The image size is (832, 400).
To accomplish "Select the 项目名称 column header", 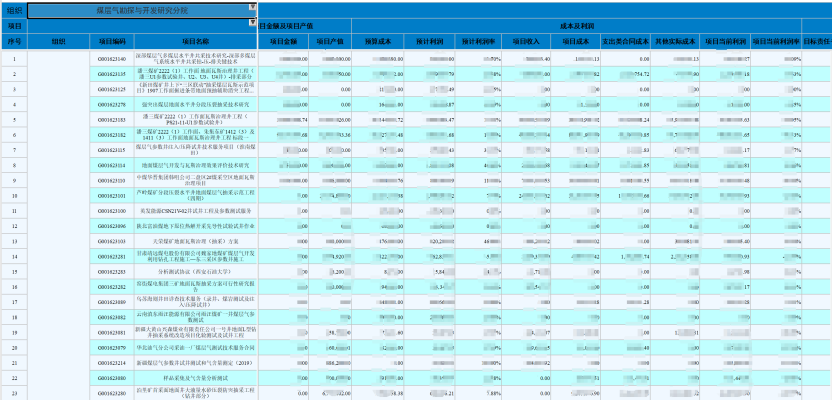I will (x=195, y=42).
